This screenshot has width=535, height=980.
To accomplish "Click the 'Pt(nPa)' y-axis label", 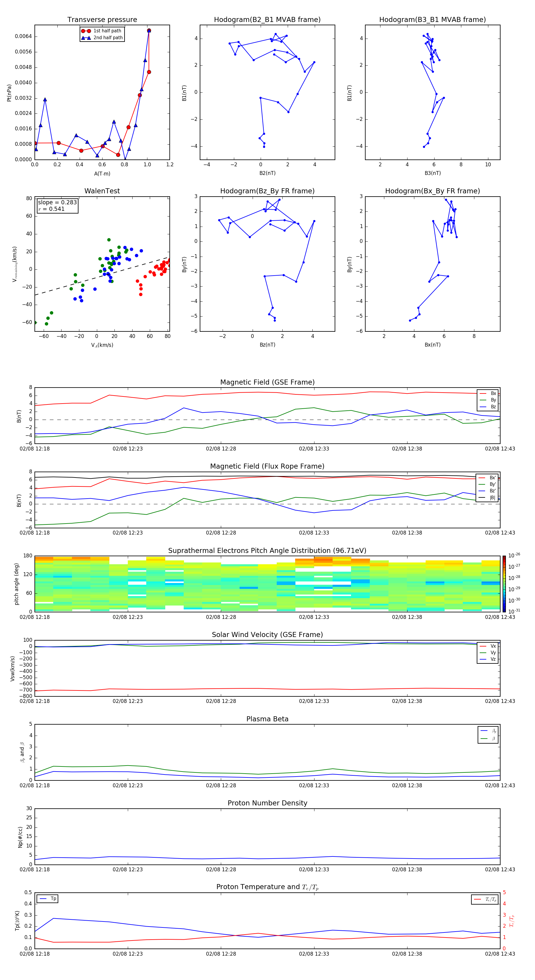I will coord(9,93).
